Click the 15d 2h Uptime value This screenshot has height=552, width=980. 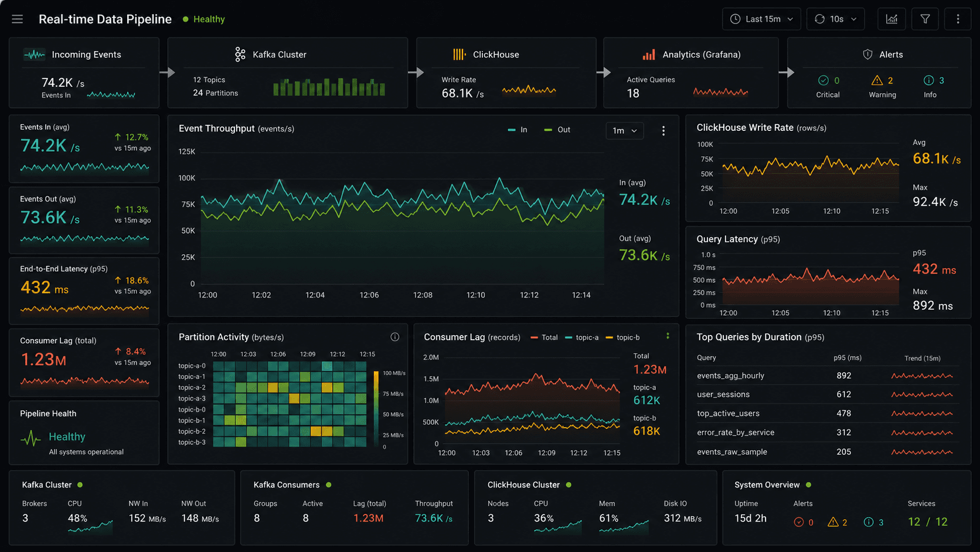(x=750, y=519)
